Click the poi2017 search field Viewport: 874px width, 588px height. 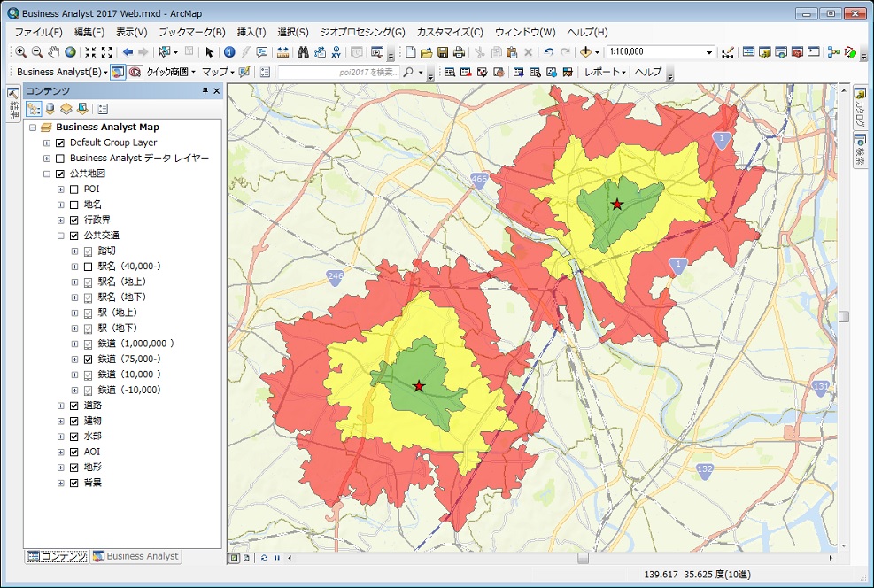tap(339, 72)
